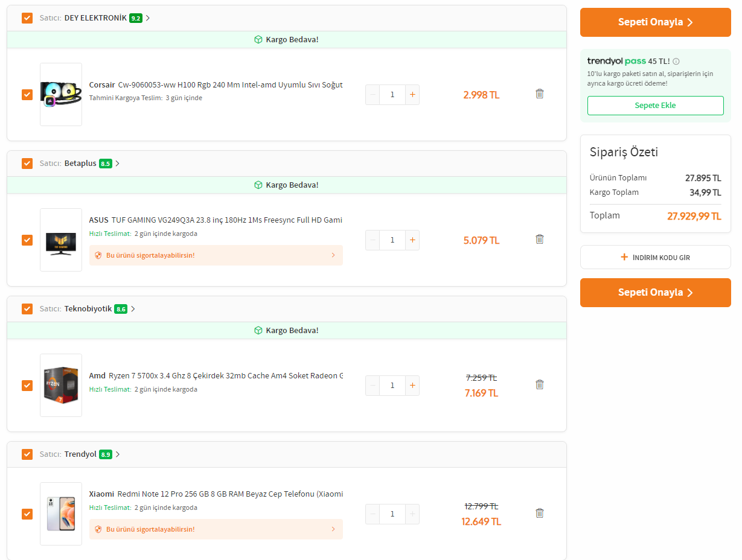Screen dimensions: 742x560
Task: Click the Xiaomi quantity input field
Action: pos(392,514)
